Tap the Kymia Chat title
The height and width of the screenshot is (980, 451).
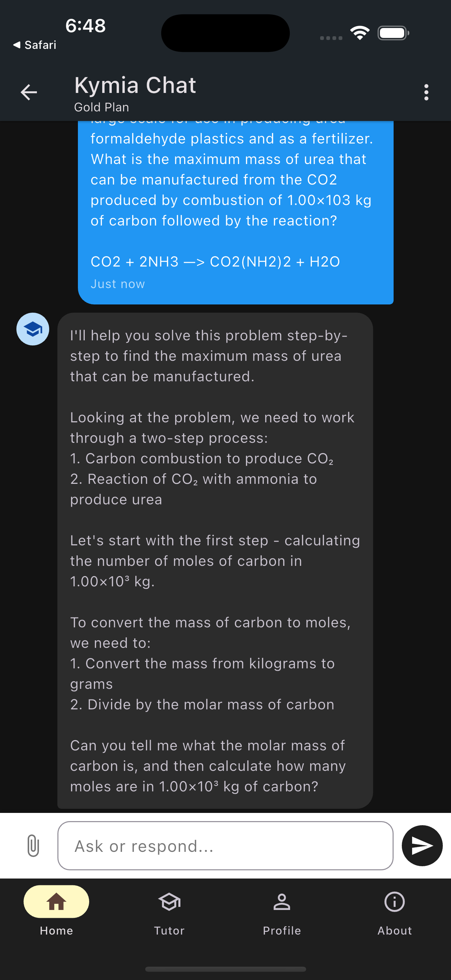pos(135,85)
